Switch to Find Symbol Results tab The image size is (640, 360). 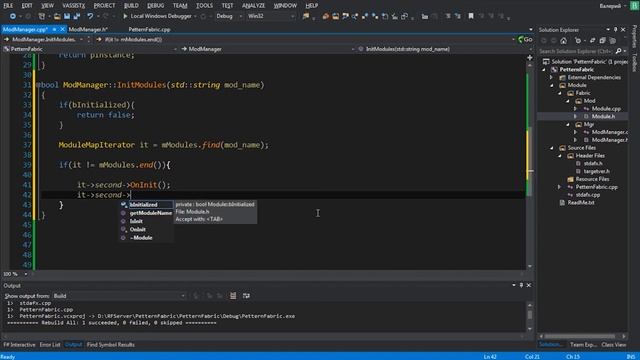111,345
